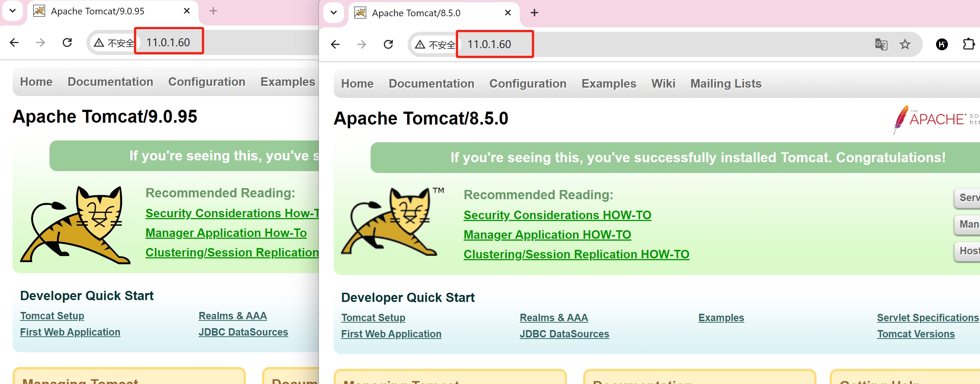The width and height of the screenshot is (980, 384).
Task: Click the Tomcat cat logo on the 9.0.95 page
Action: tap(75, 225)
